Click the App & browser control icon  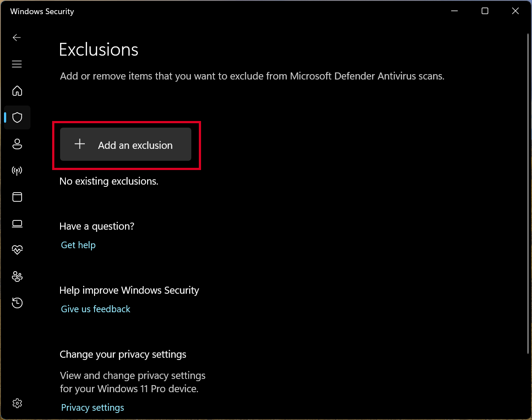[x=17, y=197]
